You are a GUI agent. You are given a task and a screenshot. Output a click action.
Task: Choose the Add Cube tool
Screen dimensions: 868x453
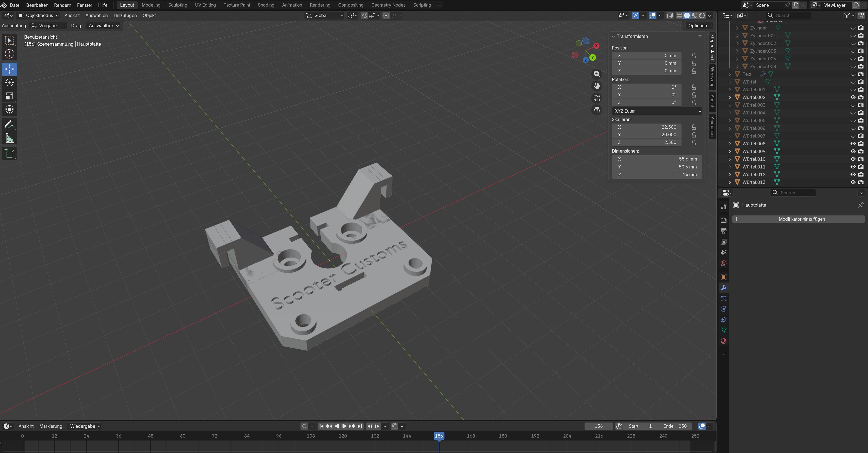tap(10, 153)
